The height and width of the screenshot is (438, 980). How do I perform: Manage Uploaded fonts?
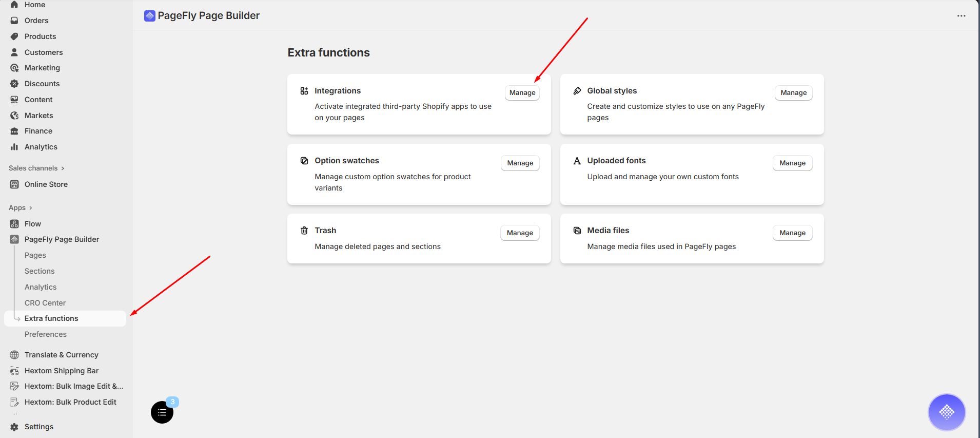point(793,163)
